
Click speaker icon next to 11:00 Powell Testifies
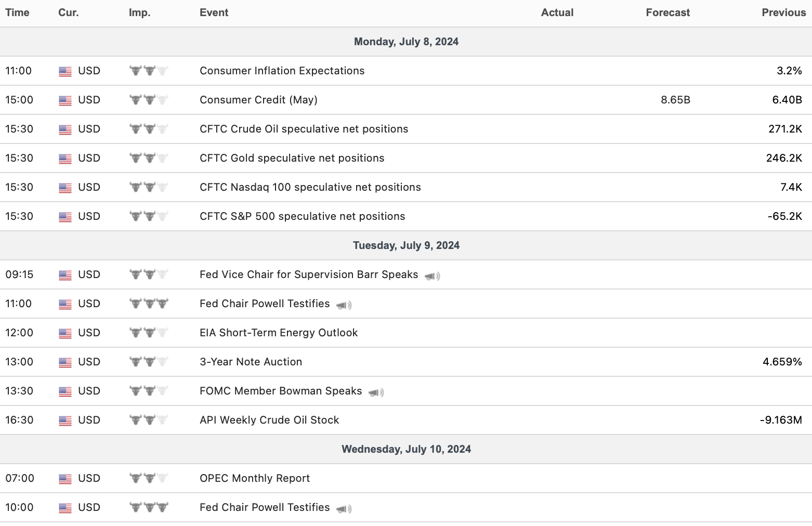tap(344, 305)
